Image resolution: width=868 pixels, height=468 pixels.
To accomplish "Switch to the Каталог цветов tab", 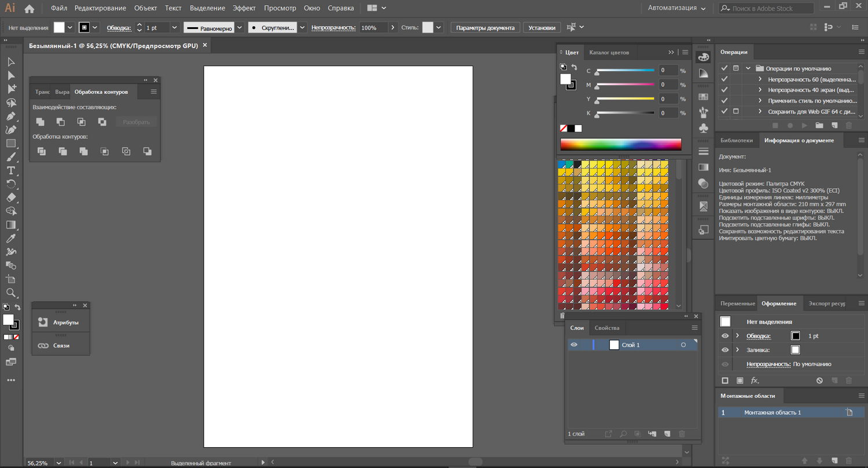I will tap(609, 52).
